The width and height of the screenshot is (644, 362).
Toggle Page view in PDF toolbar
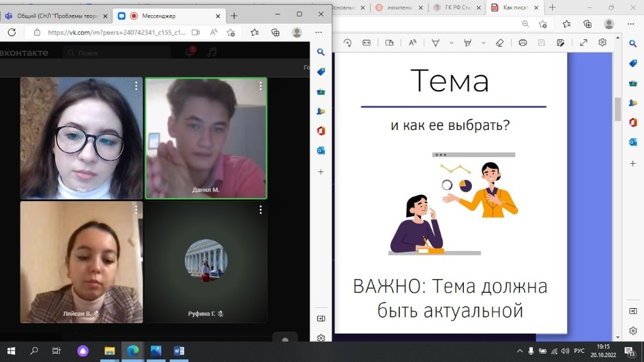click(x=389, y=43)
